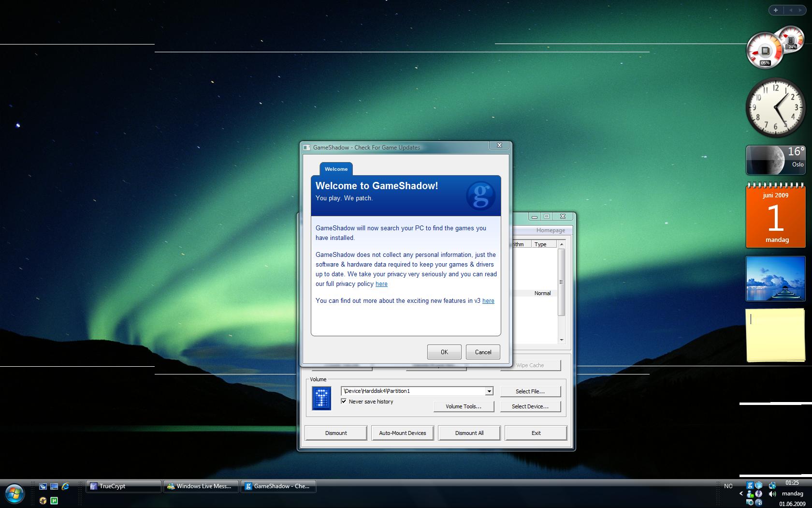
Task: Click the 'Normal' type cell in TrueCrypt list
Action: [542, 293]
